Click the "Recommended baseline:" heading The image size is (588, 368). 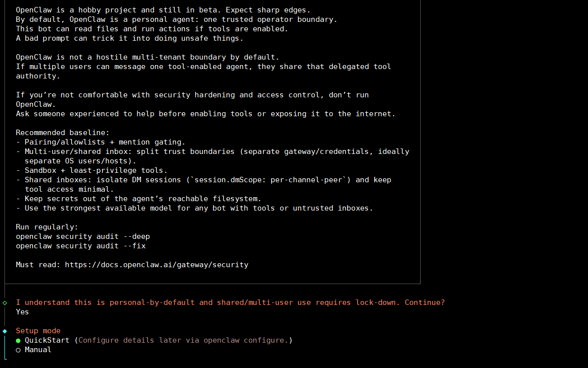pyautogui.click(x=63, y=133)
